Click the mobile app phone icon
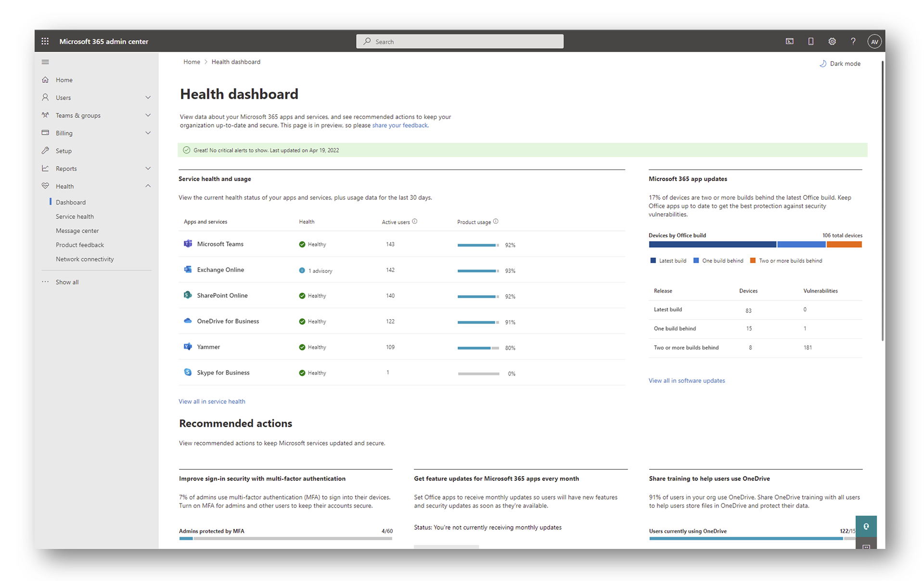Viewport: 924px width, 581px height. point(810,41)
